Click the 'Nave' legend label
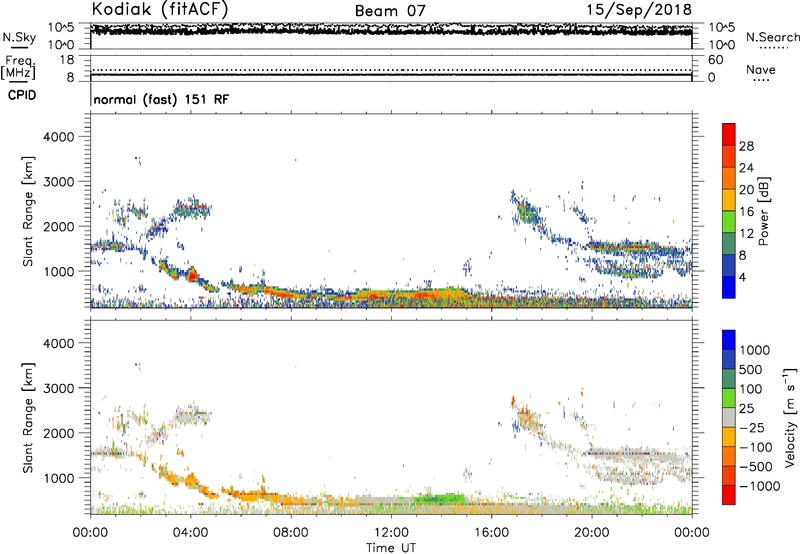800x554 pixels. click(761, 69)
